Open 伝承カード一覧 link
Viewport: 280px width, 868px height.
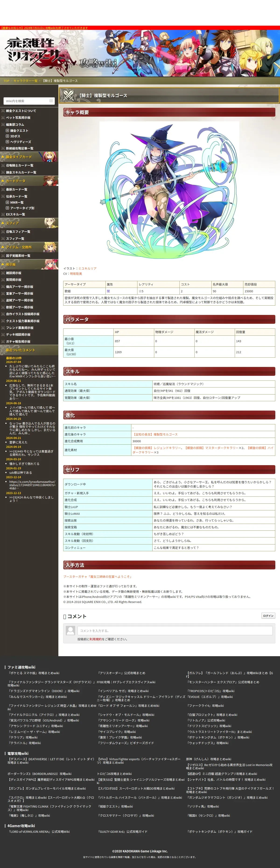[17, 196]
